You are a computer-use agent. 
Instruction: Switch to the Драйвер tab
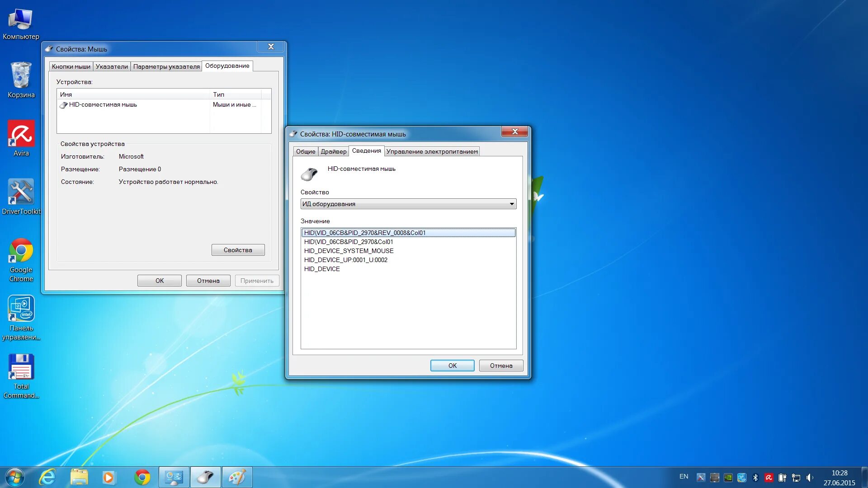[333, 152]
